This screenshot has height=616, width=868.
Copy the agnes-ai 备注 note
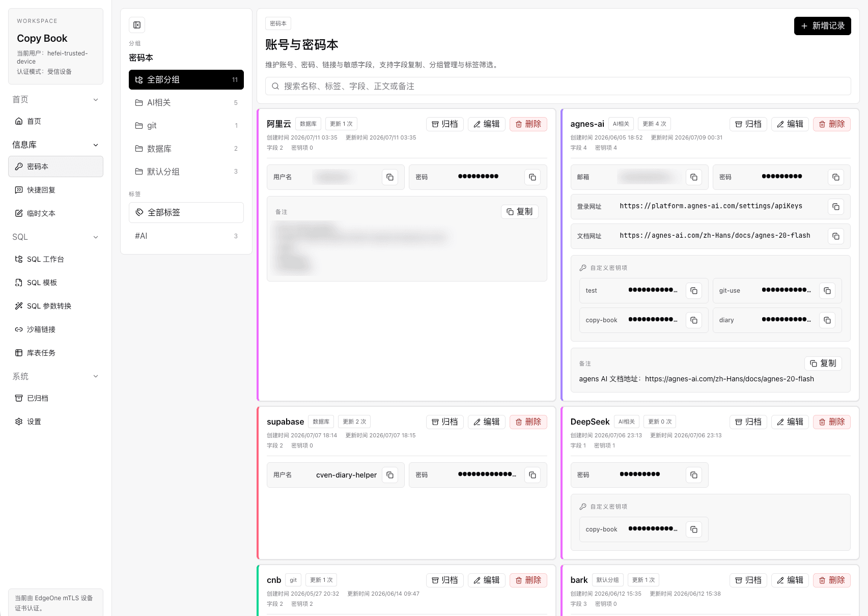823,363
